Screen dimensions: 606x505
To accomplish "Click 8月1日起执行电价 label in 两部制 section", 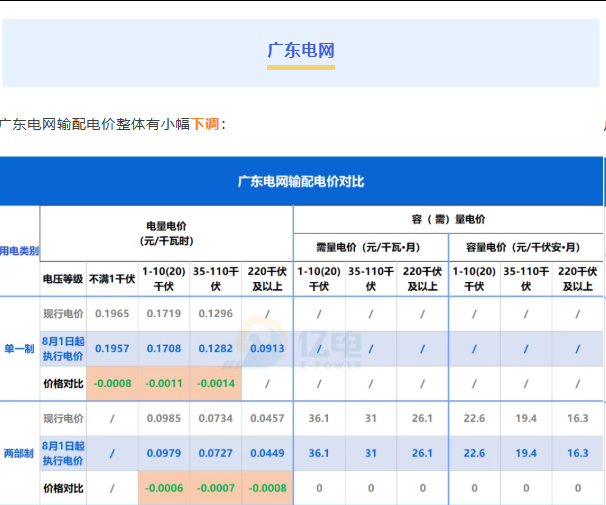I will pyautogui.click(x=63, y=453).
